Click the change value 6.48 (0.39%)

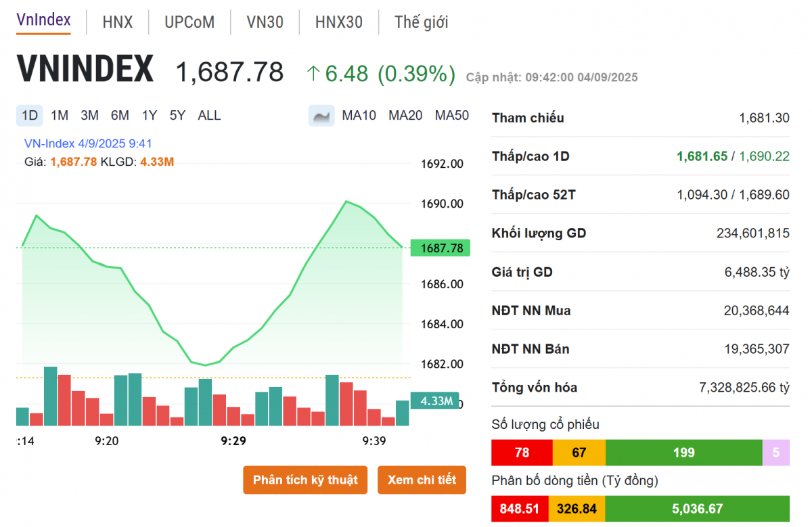(381, 73)
